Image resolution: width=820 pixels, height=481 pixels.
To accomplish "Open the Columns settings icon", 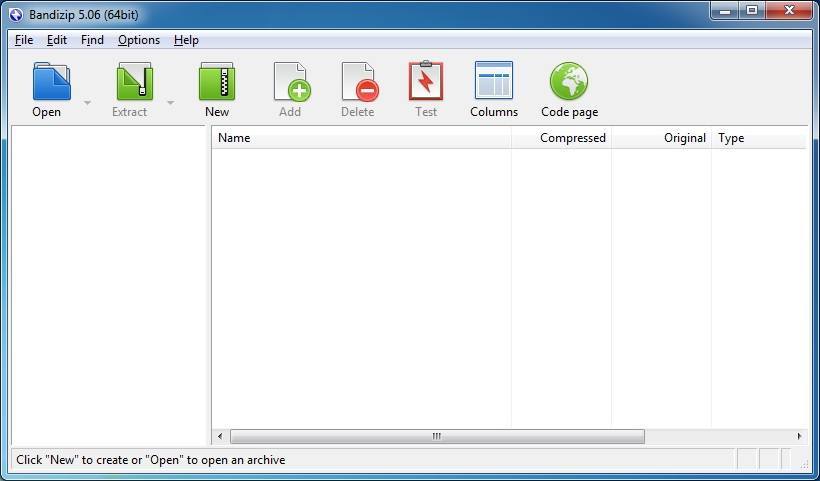I will (x=494, y=80).
